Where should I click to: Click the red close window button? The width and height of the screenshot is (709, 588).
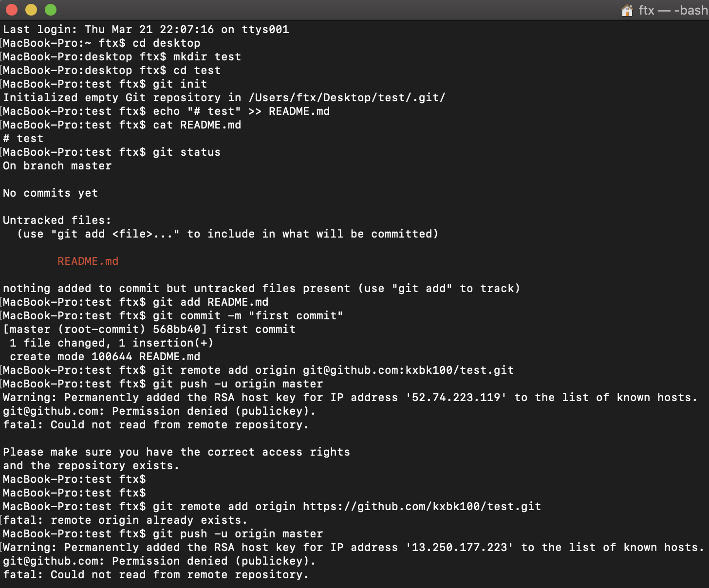tap(12, 10)
